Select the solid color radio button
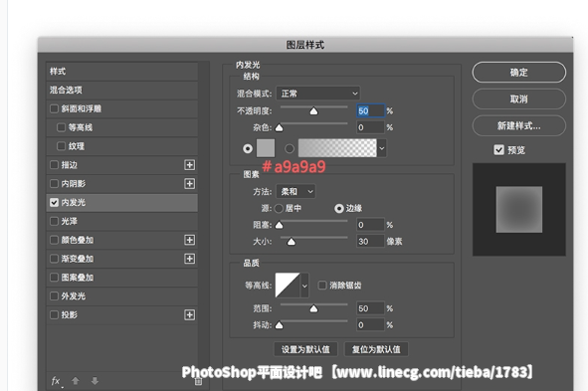This screenshot has width=588, height=391. 248,148
